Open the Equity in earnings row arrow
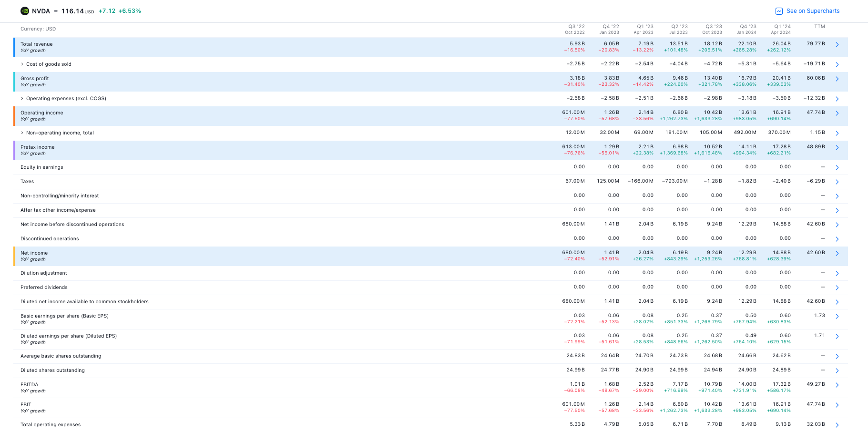The height and width of the screenshot is (432, 868). tap(837, 167)
